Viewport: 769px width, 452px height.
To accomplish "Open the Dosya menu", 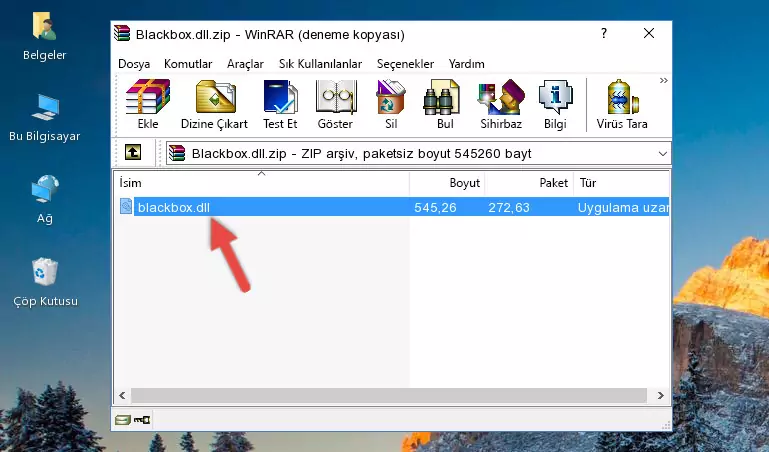I will coord(134,64).
